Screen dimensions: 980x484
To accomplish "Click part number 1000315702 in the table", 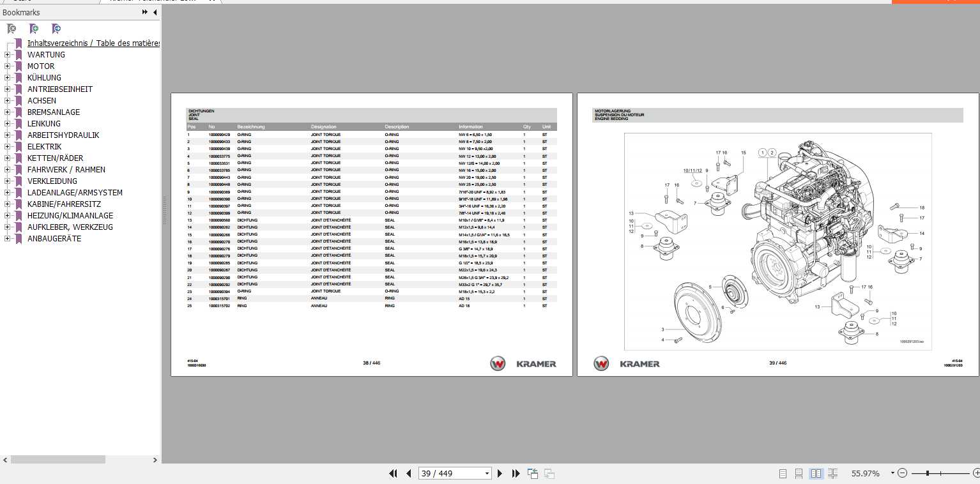I will click(x=219, y=306).
